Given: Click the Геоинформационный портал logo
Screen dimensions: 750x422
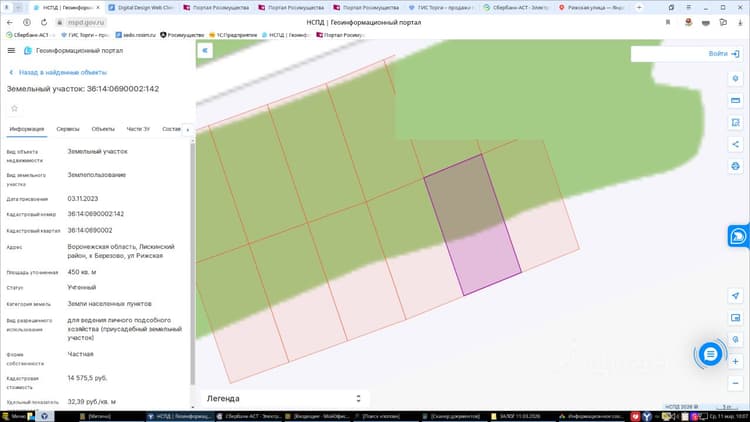Looking at the screenshot, I should pyautogui.click(x=73, y=50).
